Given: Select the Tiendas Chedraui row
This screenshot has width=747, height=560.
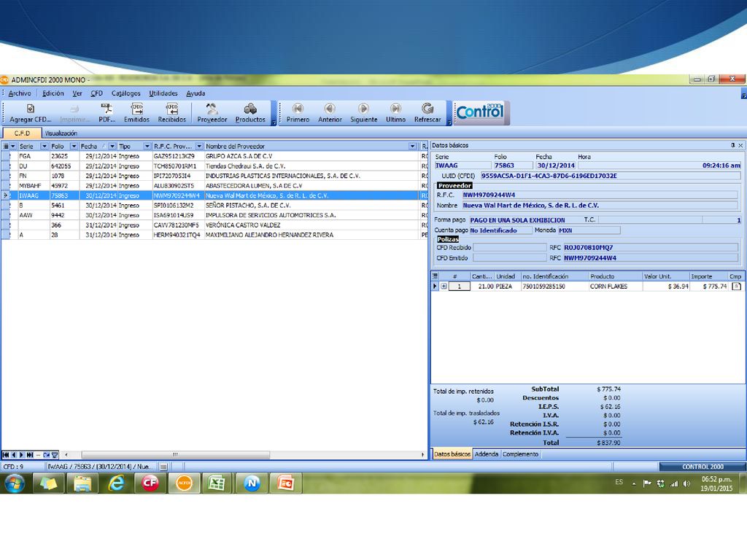Looking at the screenshot, I should pos(214,166).
